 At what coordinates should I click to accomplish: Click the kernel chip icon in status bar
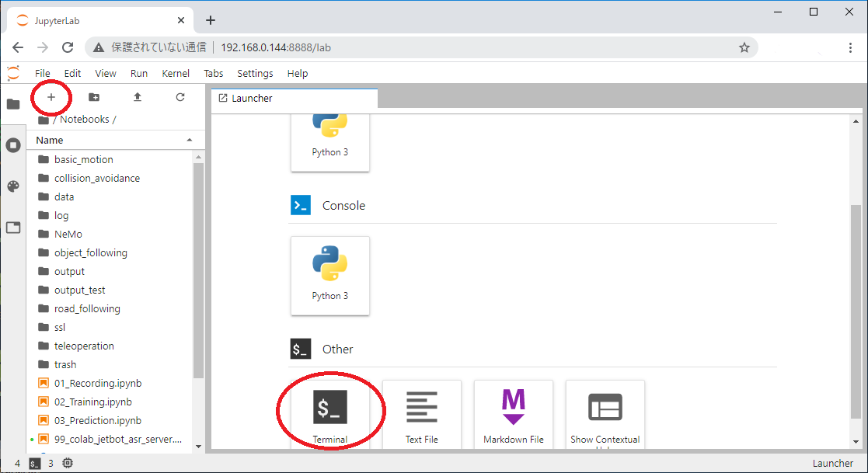[68, 463]
